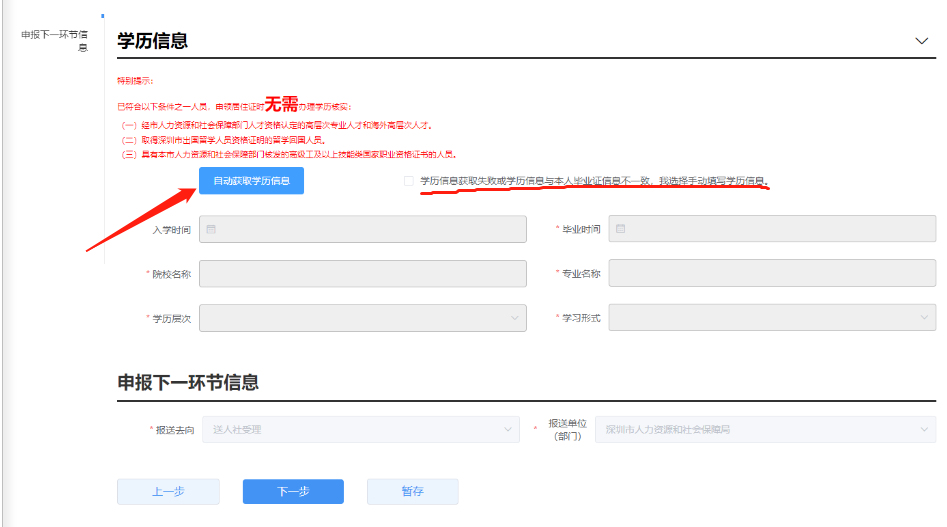This screenshot has width=947, height=527.
Task: Click the 学习形式 field label
Action: pyautogui.click(x=581, y=318)
